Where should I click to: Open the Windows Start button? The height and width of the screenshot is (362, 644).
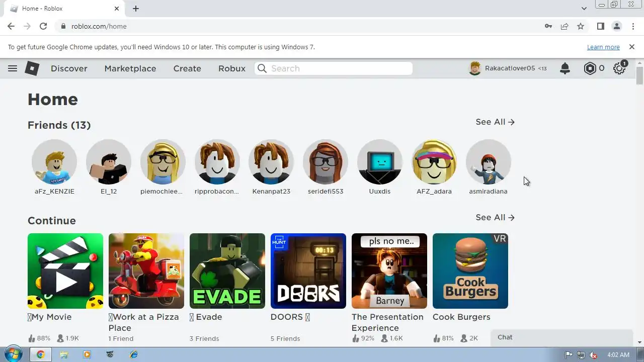[x=13, y=354]
